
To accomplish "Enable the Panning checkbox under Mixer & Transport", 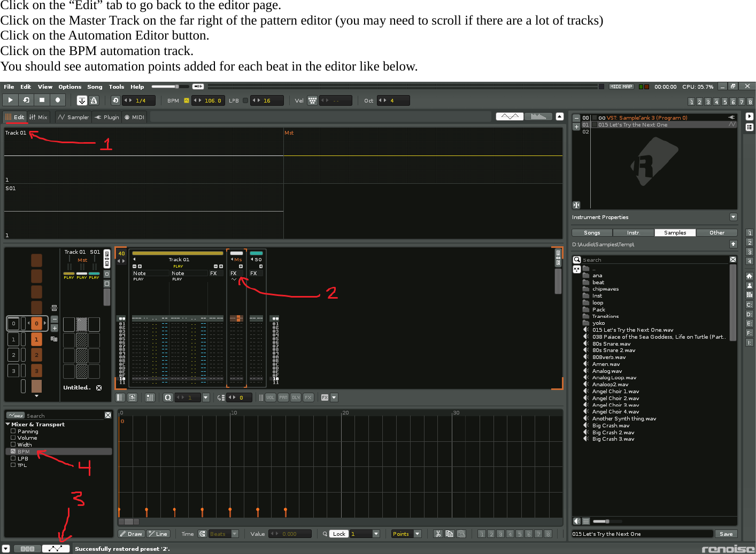I will pos(13,431).
